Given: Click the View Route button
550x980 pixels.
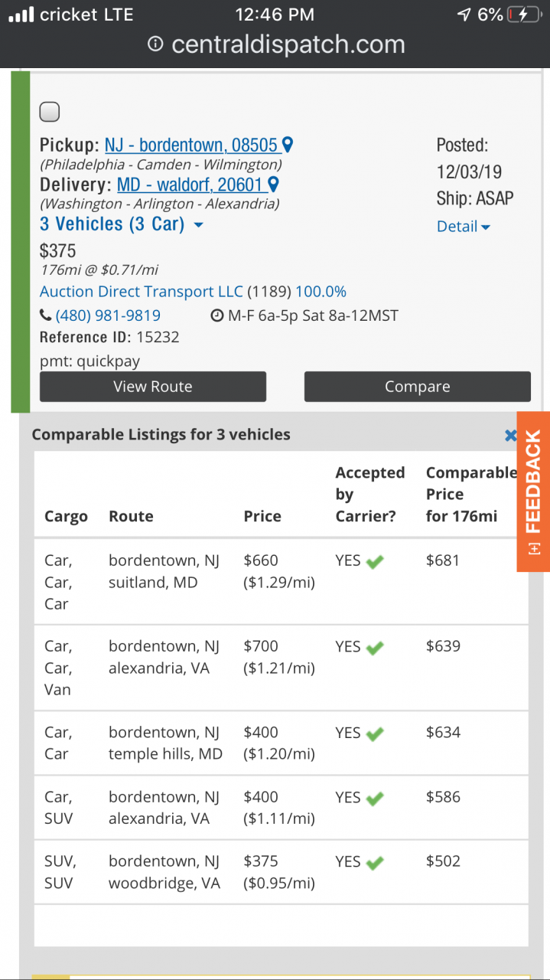Looking at the screenshot, I should tap(153, 387).
